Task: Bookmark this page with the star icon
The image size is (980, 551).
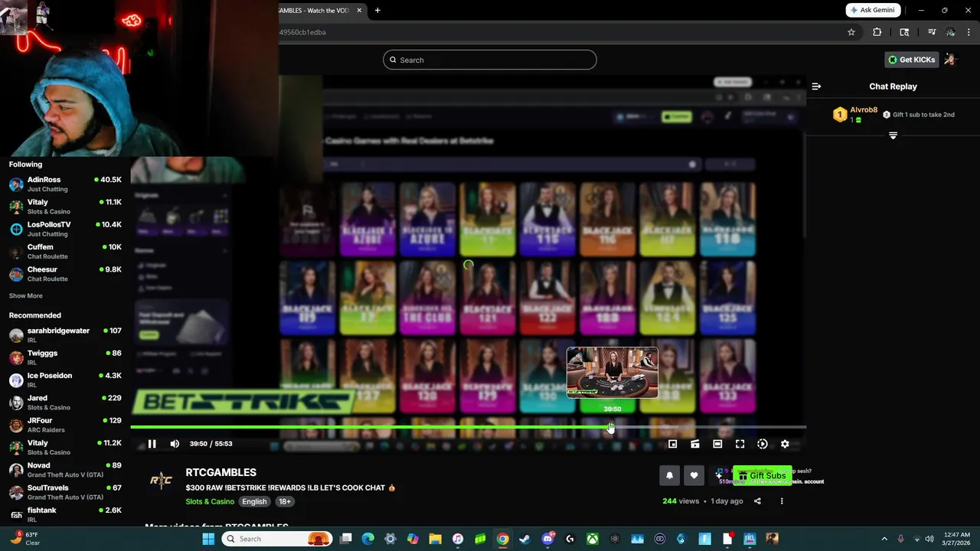Action: click(851, 32)
